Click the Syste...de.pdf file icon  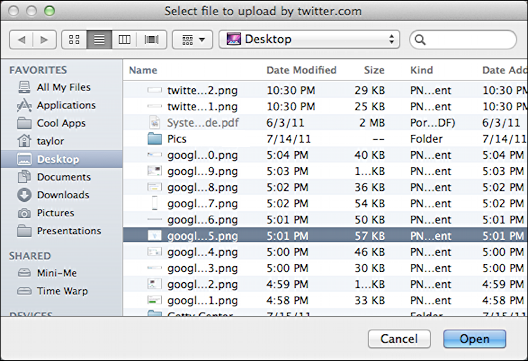pos(155,122)
